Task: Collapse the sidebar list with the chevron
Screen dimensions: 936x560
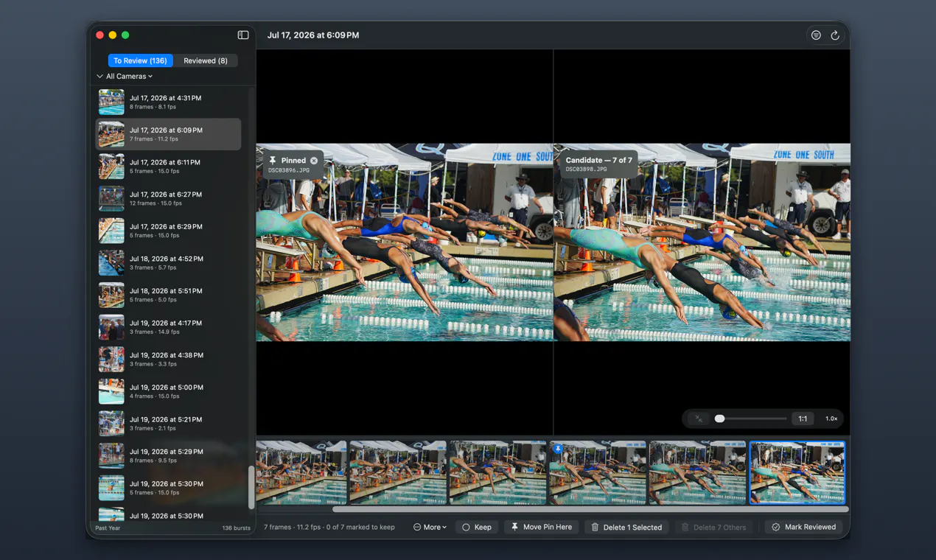Action: [x=99, y=77]
